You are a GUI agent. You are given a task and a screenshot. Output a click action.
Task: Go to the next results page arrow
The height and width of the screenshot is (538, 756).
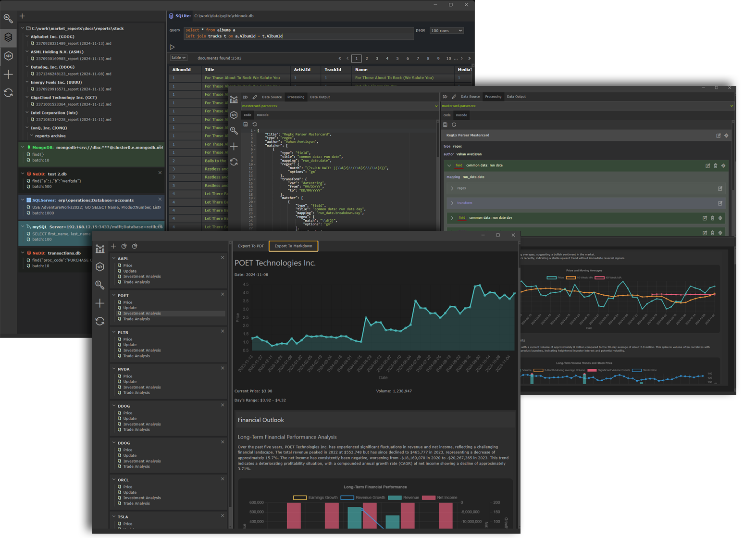point(462,59)
